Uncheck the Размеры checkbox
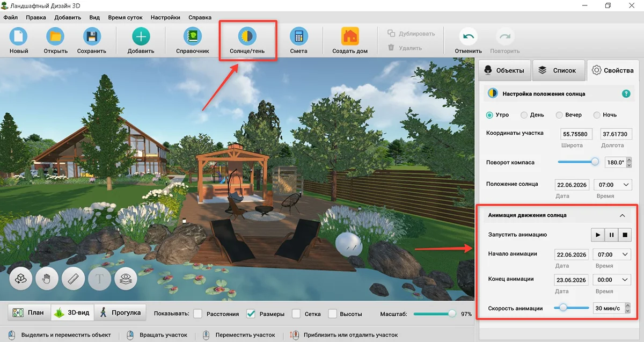 (251, 314)
